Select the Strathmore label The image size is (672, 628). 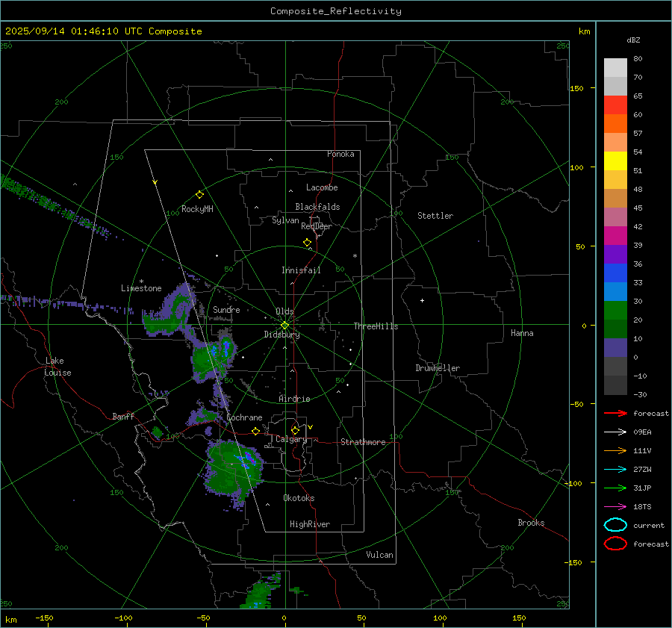point(363,442)
